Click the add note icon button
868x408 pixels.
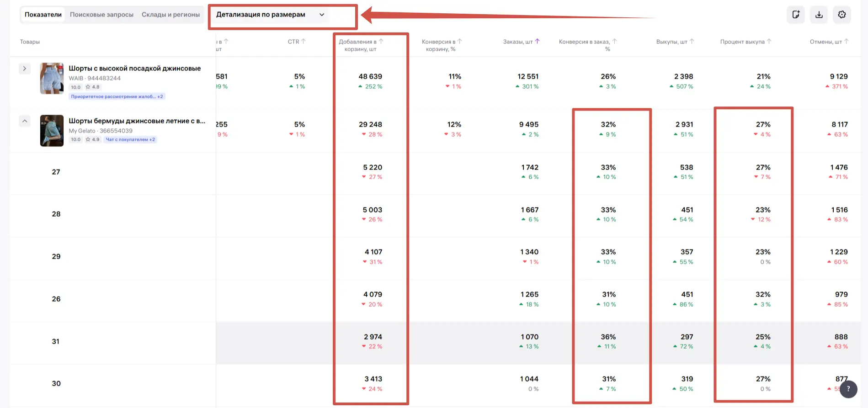(796, 15)
